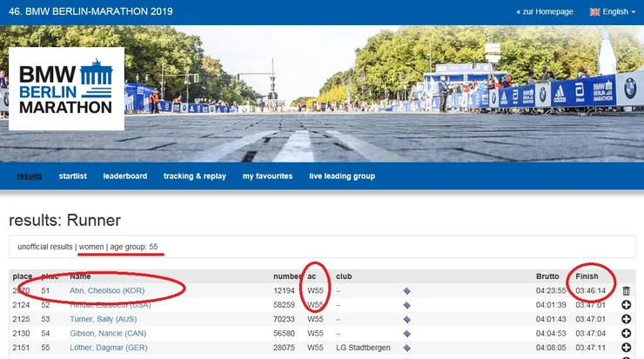Viewport: 644px width, 359px height.
Task: Open live leading group tab
Action: coord(342,176)
